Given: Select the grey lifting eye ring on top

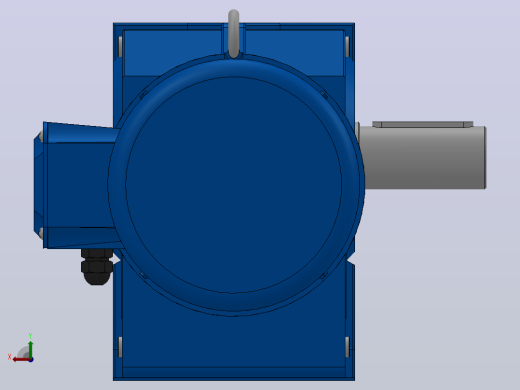Looking at the screenshot, I should 234,33.
